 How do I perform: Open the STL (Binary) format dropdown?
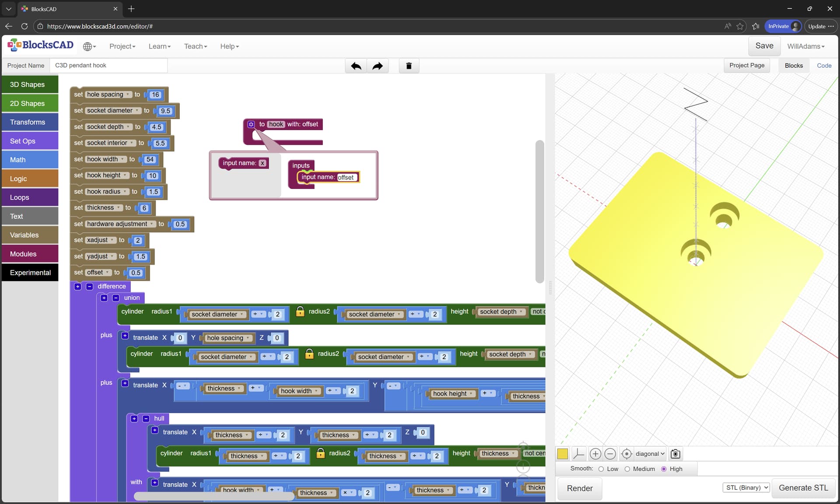(x=746, y=487)
